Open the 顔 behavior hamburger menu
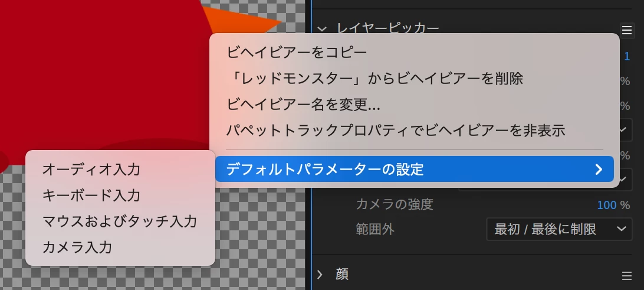This screenshot has height=290, width=644. pyautogui.click(x=626, y=276)
